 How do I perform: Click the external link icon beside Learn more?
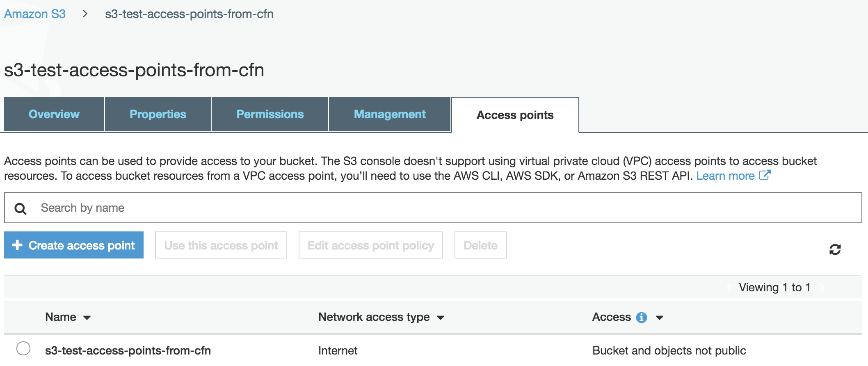coord(765,175)
